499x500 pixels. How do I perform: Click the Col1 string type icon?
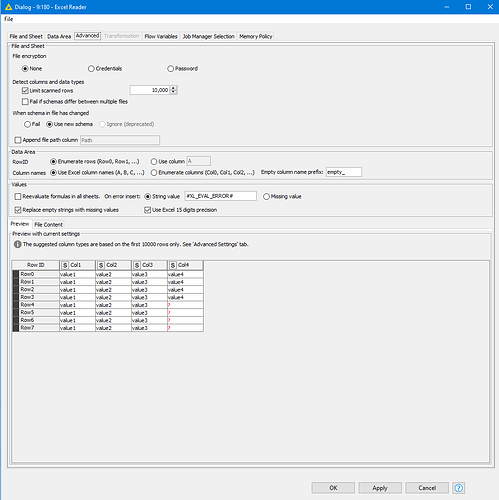click(65, 265)
